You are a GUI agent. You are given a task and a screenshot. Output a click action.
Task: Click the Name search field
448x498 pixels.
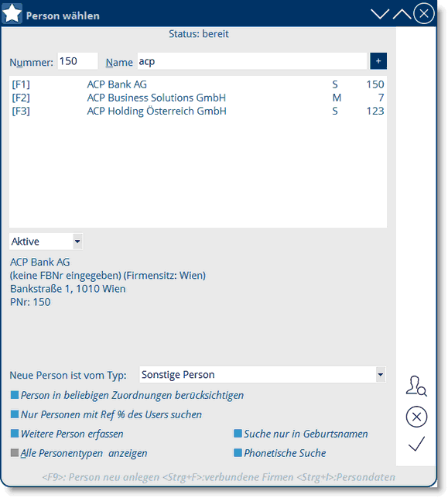pyautogui.click(x=252, y=61)
